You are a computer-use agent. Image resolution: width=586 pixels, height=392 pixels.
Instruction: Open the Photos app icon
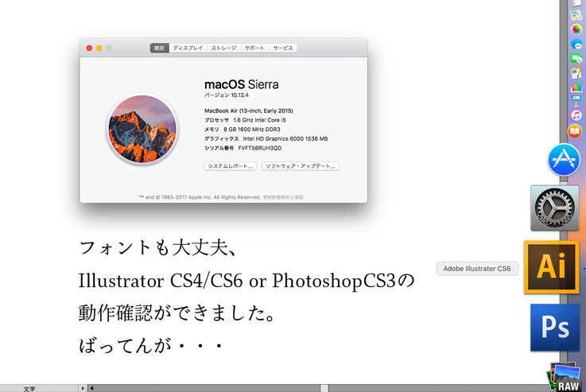pyautogui.click(x=576, y=29)
